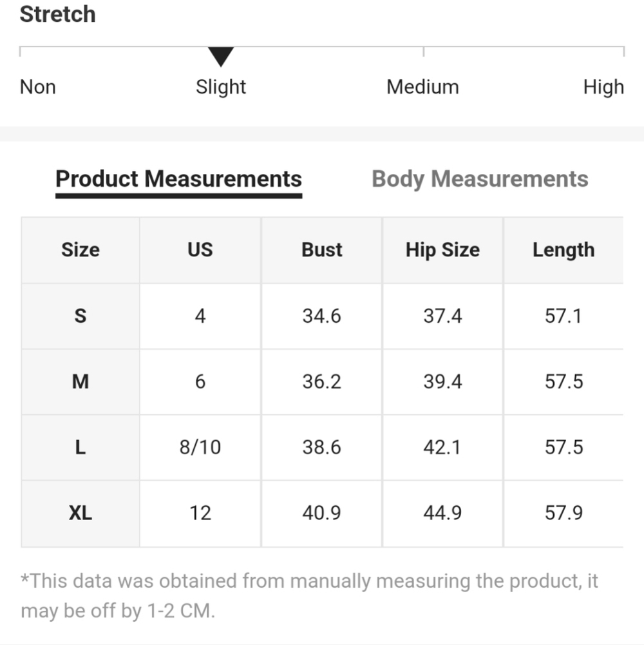This screenshot has height=645, width=644.
Task: Click the 34.6 bust measurement cell
Action: (322, 316)
